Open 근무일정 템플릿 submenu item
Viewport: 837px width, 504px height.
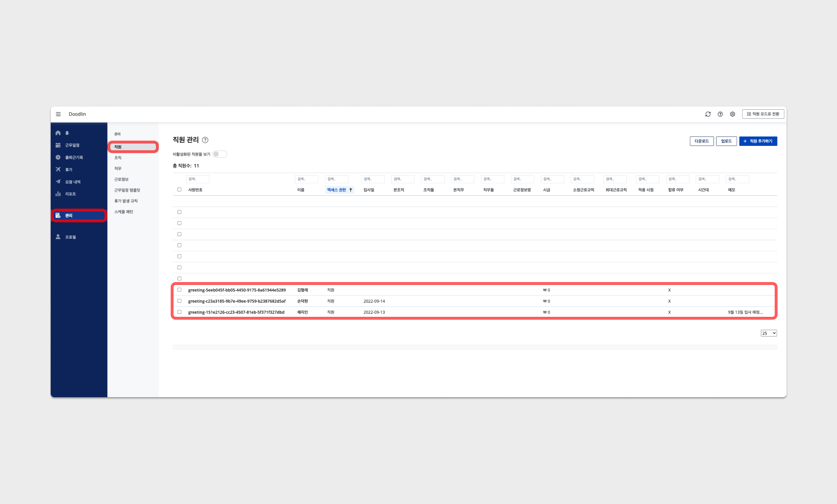tap(127, 190)
